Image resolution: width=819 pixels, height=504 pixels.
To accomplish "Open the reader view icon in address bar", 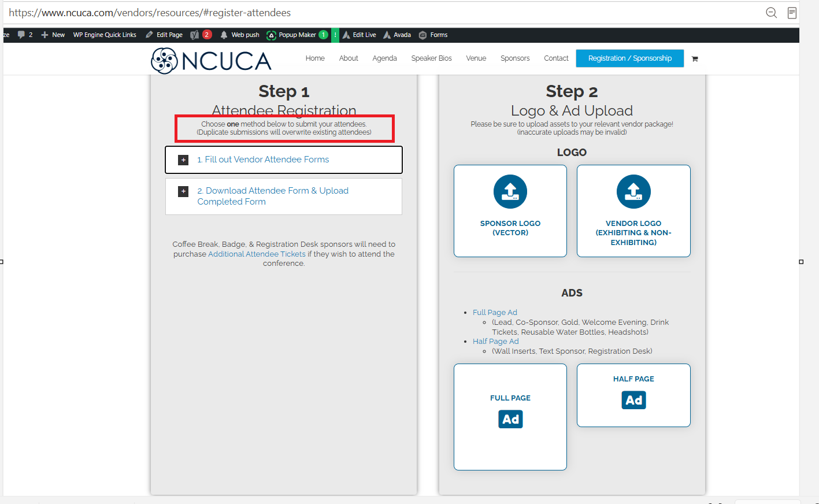I will pyautogui.click(x=792, y=13).
